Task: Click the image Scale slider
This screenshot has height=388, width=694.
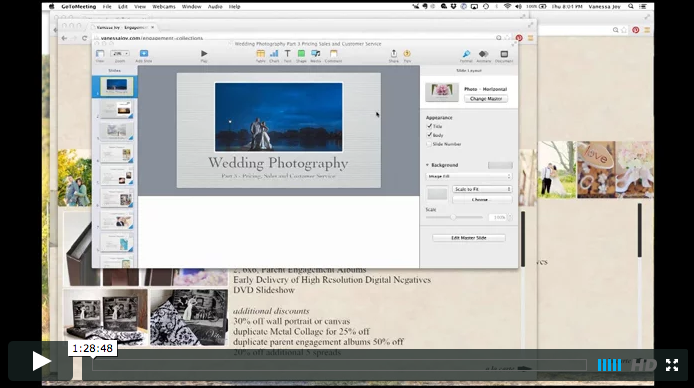Action: click(x=455, y=217)
